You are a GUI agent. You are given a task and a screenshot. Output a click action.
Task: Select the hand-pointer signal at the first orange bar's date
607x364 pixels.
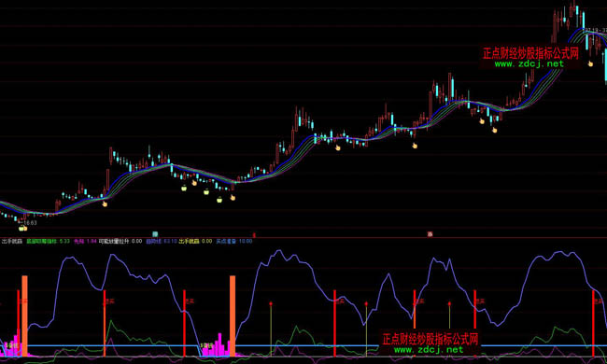click(25, 229)
